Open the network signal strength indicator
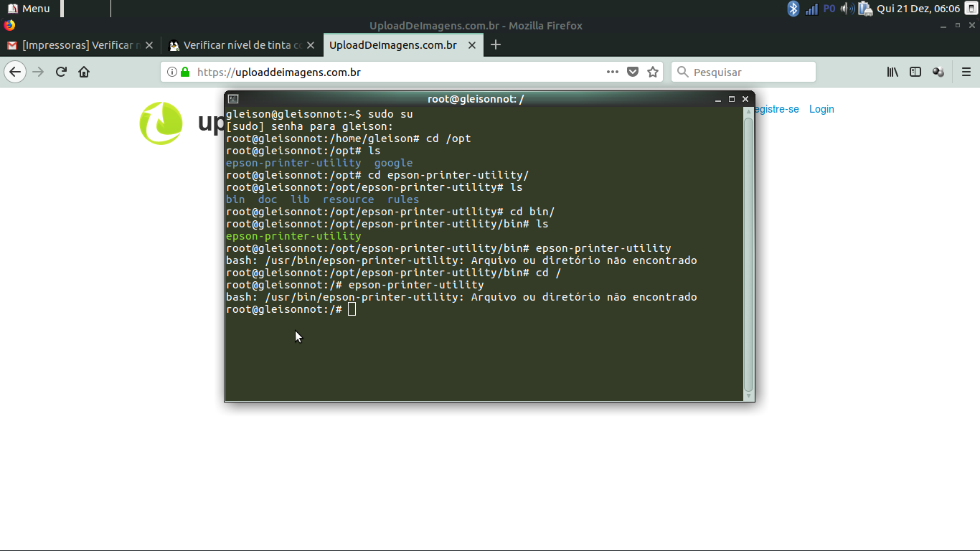The height and width of the screenshot is (551, 980). click(x=811, y=9)
